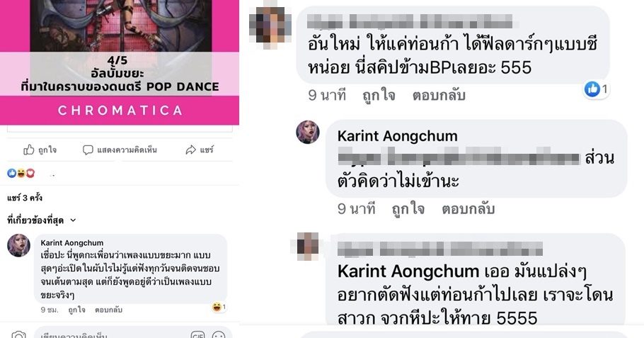Click the like reaction badge on top comment

(x=596, y=89)
